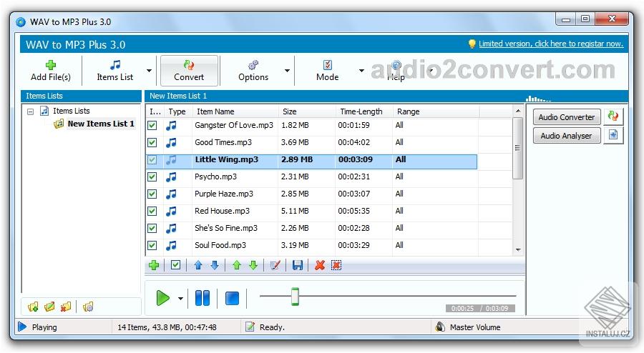Click the Mode toolbar button
This screenshot has height=353, width=644.
tap(327, 71)
